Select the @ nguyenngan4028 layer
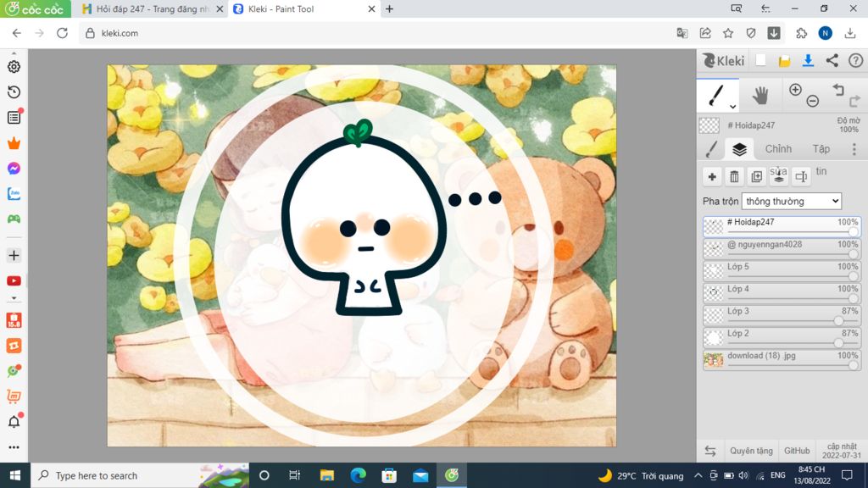This screenshot has width=868, height=488. click(782, 248)
